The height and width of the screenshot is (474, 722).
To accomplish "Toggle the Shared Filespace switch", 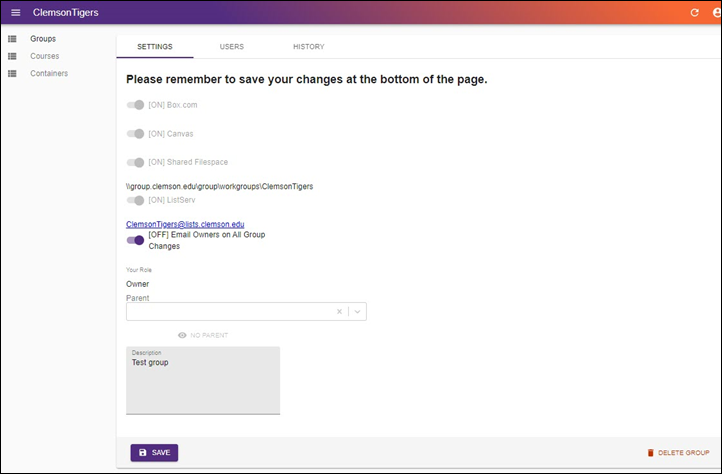I will click(x=135, y=162).
